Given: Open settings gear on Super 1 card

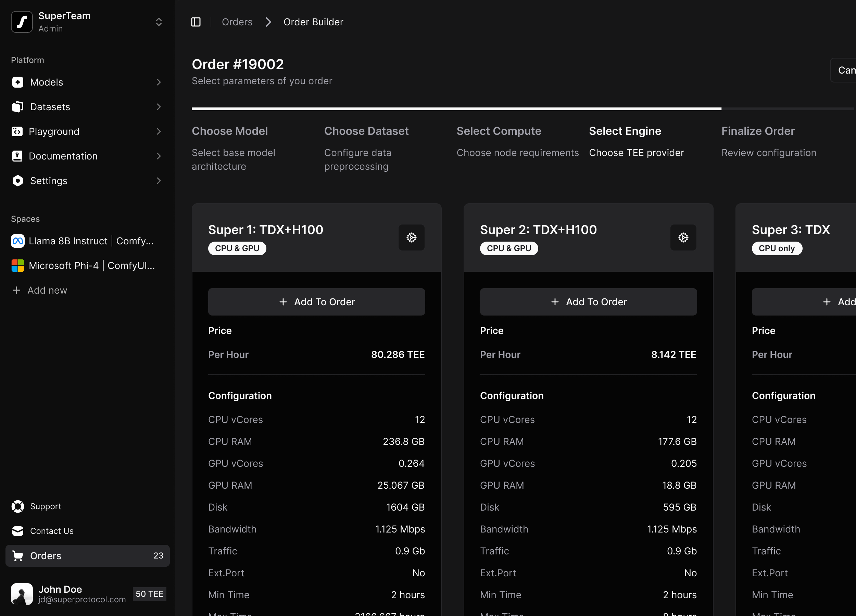Looking at the screenshot, I should pyautogui.click(x=411, y=237).
